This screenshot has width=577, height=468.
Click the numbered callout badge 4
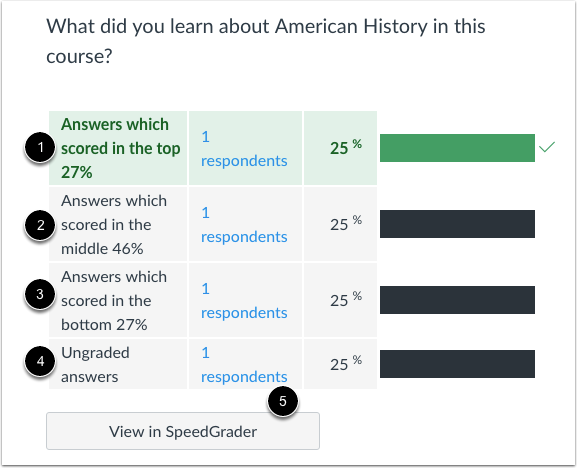tap(40, 361)
